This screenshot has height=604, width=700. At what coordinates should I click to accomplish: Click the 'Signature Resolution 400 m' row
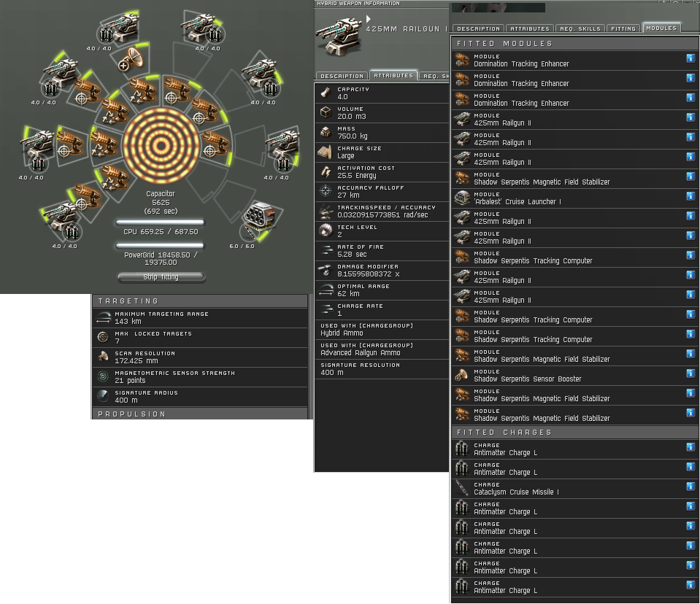pyautogui.click(x=382, y=369)
